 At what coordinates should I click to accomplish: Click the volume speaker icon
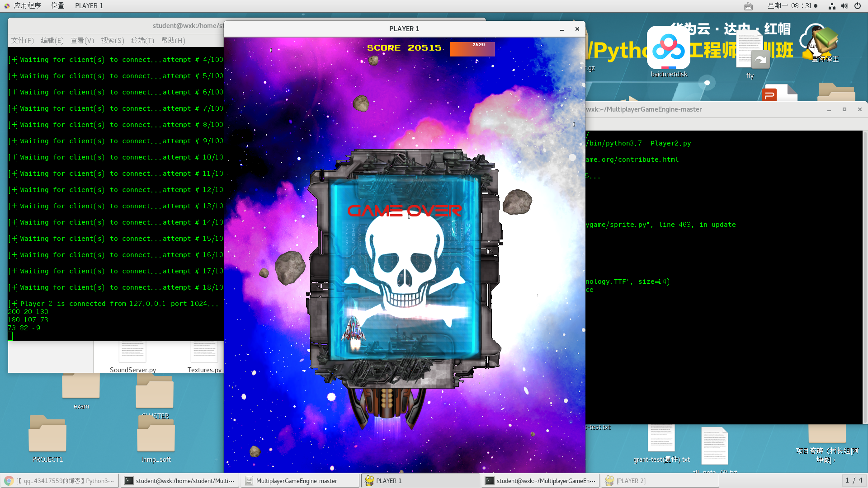coord(844,6)
